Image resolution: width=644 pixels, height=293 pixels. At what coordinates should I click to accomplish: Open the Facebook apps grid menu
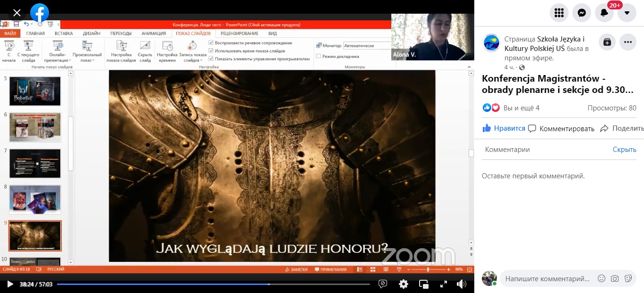point(559,13)
